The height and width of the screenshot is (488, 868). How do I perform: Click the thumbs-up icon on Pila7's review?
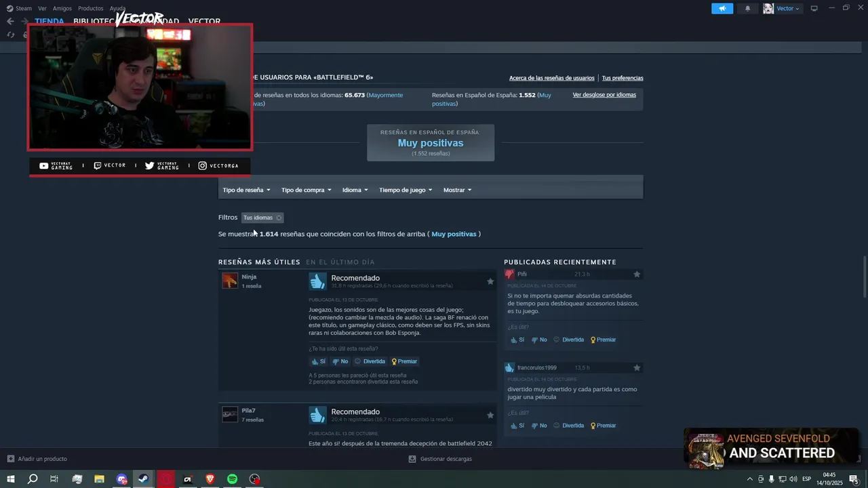click(x=317, y=415)
